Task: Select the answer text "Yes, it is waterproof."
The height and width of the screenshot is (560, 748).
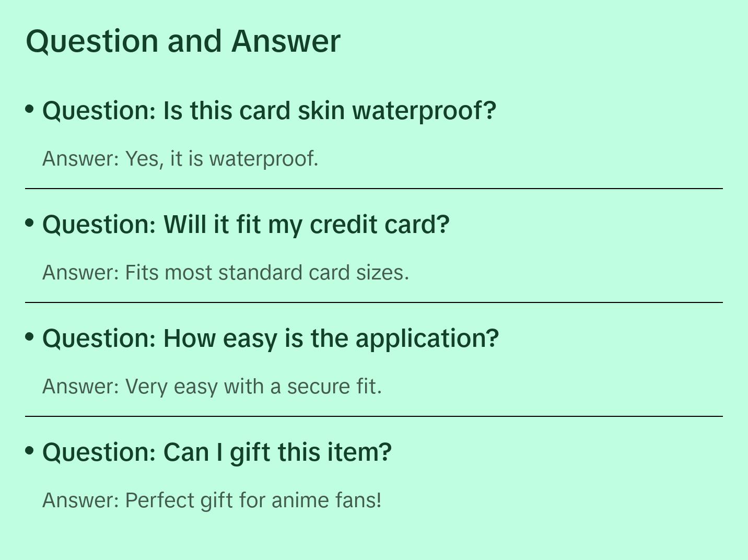Action: [221, 159]
